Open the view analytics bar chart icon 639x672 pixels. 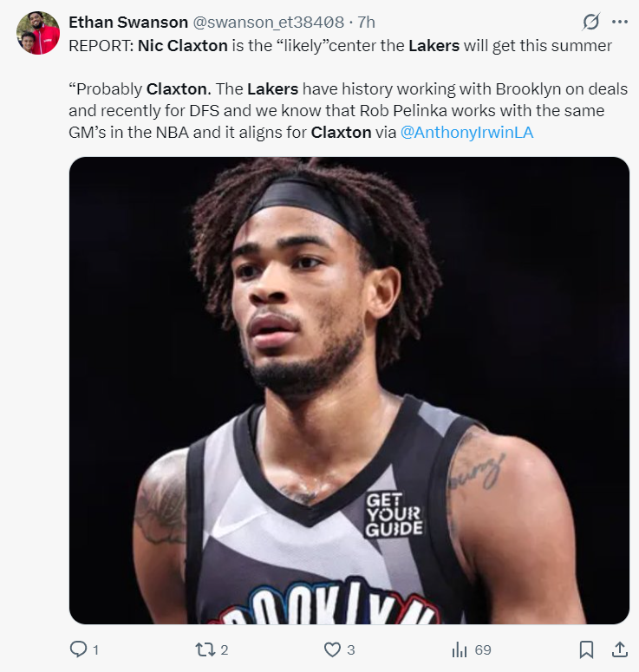coord(460,649)
